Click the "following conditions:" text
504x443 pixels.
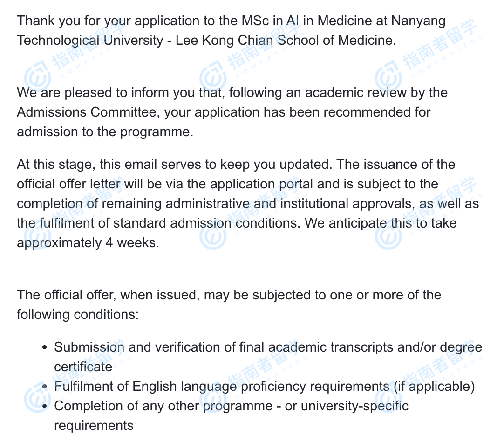click(x=78, y=314)
